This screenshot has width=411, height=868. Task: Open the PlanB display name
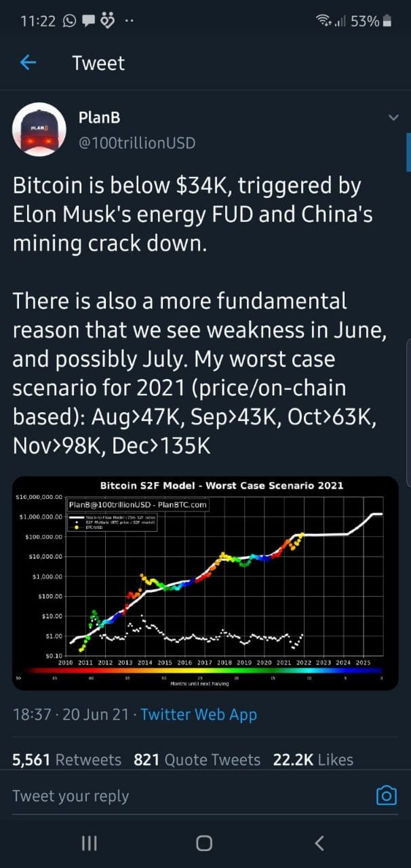pyautogui.click(x=100, y=117)
